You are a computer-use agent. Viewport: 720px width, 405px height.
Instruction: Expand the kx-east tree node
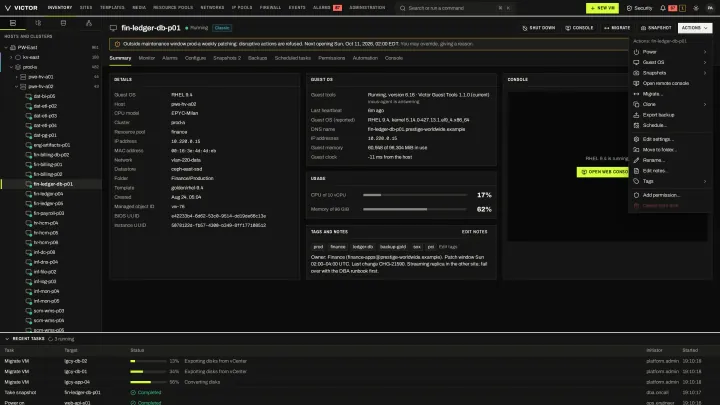coord(11,57)
